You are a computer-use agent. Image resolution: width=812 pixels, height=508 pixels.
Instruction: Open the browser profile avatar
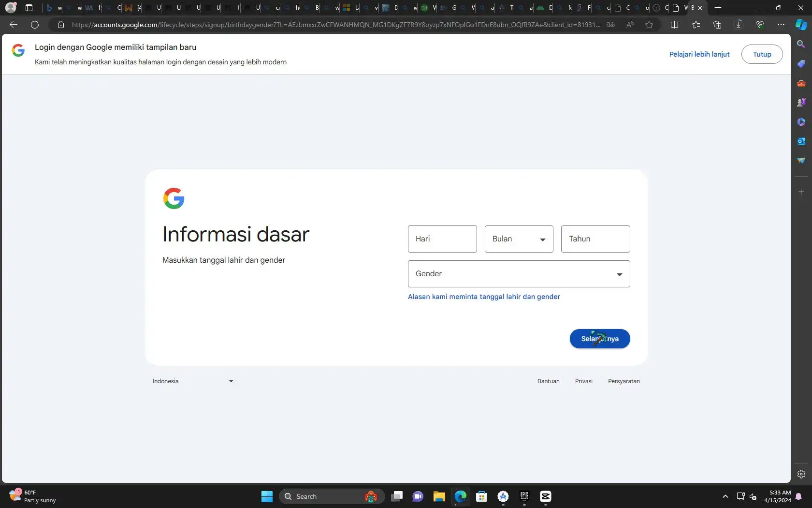11,8
